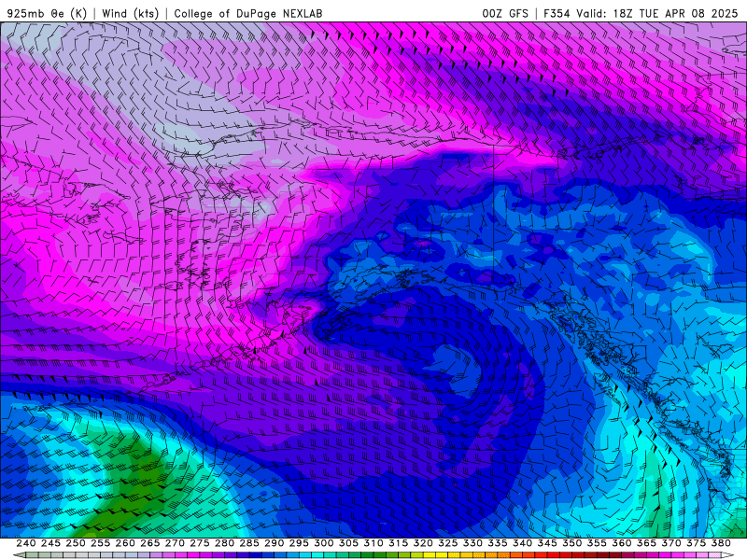Image resolution: width=747 pixels, height=560 pixels.
Task: Select the 310 legend number
Action: tap(373, 543)
